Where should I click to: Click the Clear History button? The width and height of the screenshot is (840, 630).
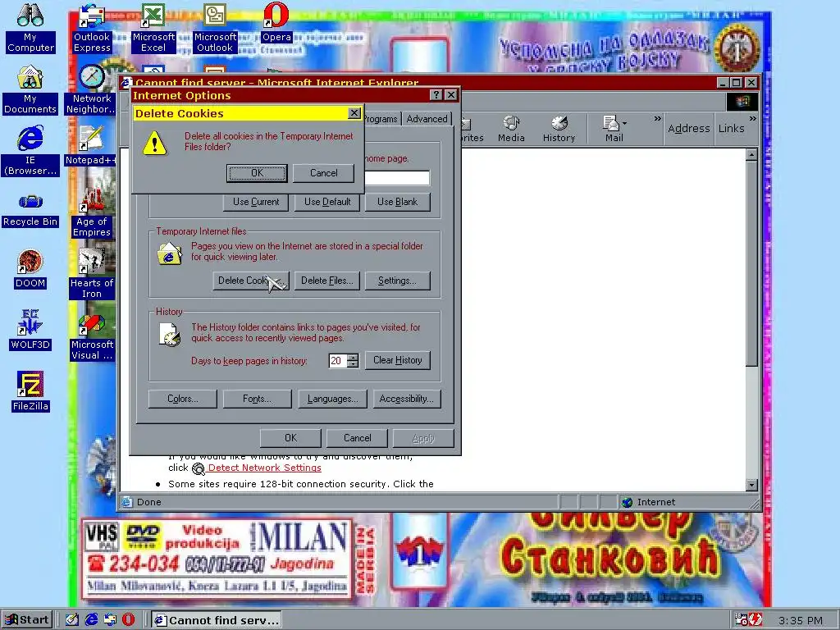point(398,360)
